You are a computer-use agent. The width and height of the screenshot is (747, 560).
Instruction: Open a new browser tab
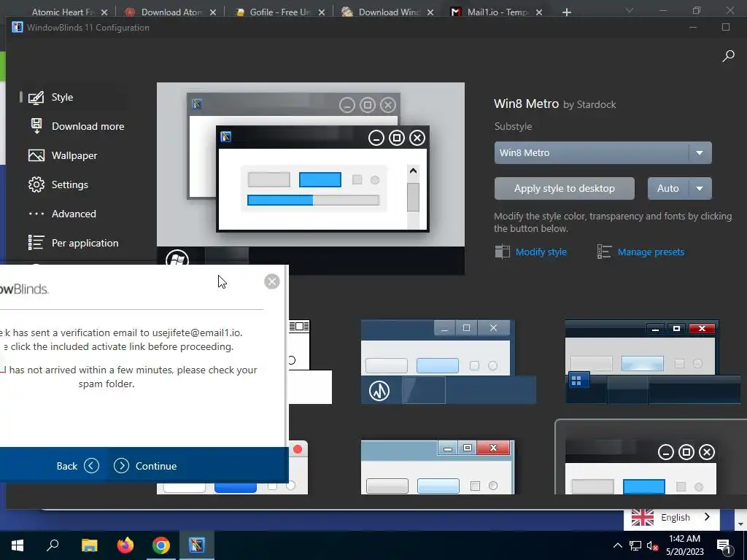click(566, 12)
